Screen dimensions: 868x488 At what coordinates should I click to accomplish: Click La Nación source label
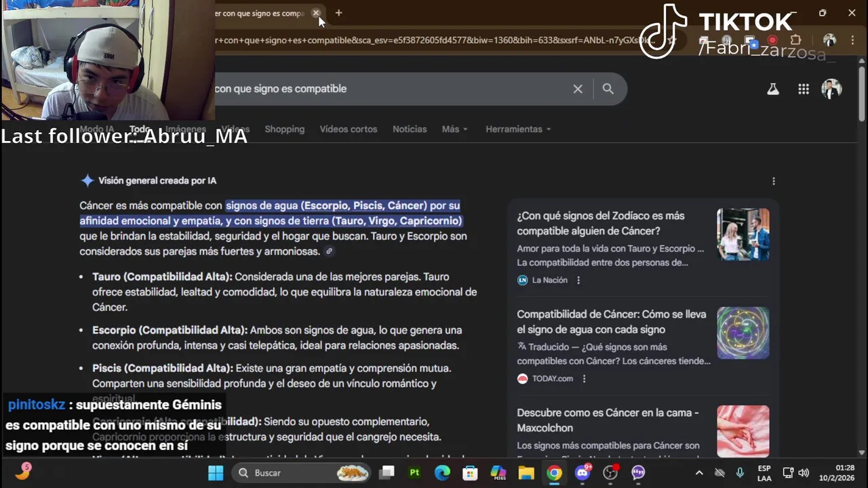(549, 280)
